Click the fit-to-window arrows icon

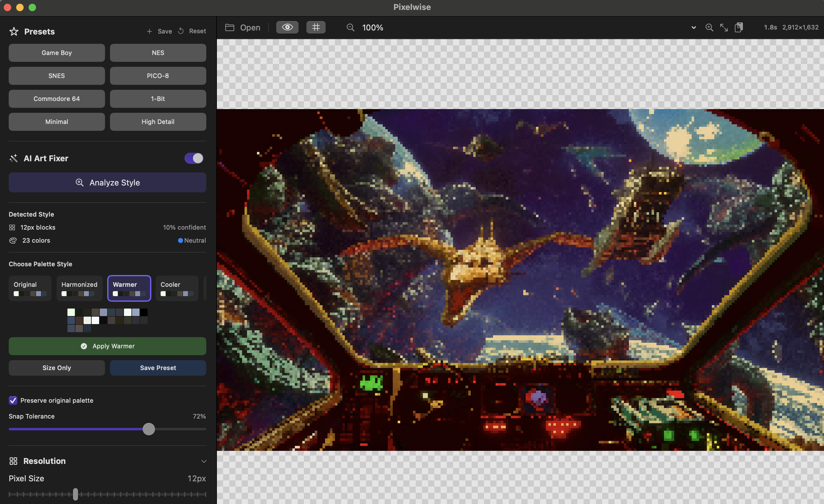[724, 27]
